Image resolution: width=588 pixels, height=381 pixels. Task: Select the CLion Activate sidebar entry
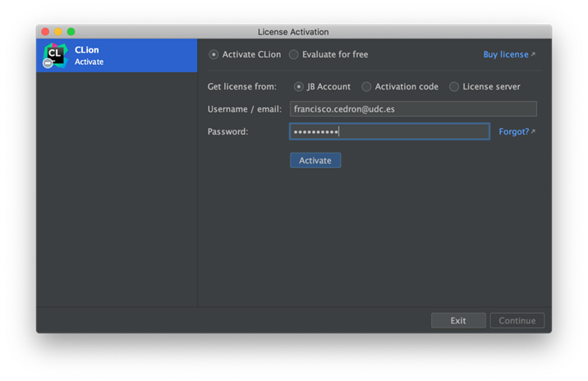tap(117, 56)
